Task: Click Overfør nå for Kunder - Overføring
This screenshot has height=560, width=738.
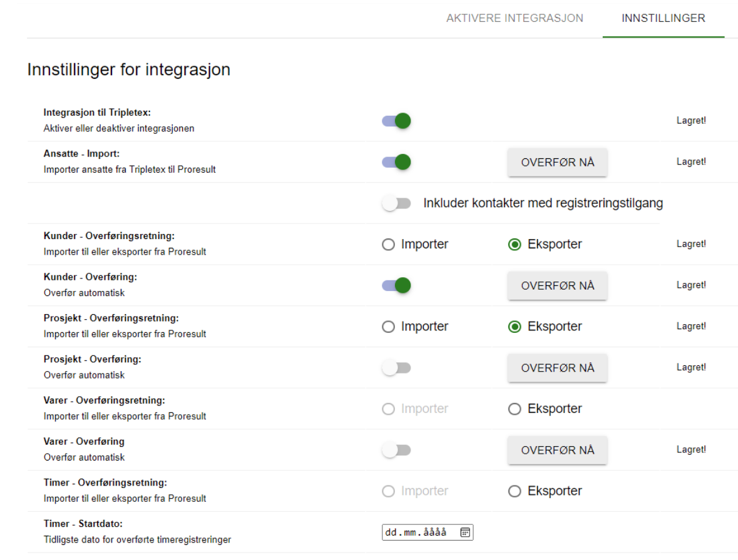Action: click(557, 286)
